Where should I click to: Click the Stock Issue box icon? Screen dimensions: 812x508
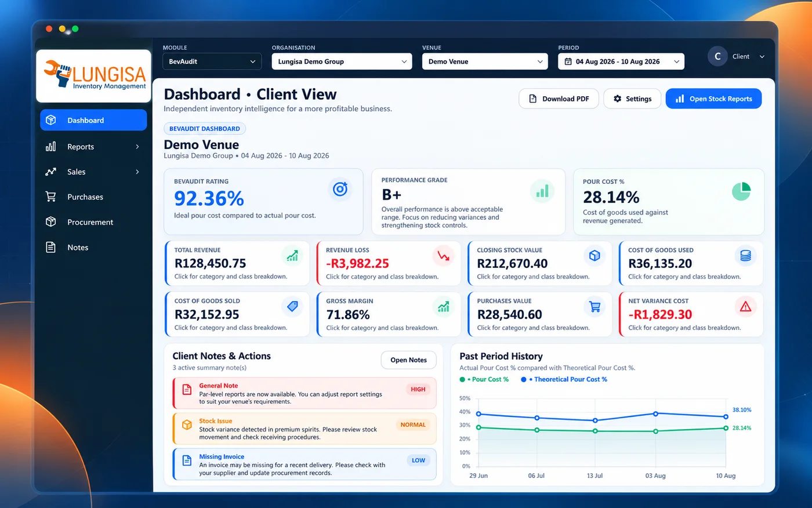187,424
